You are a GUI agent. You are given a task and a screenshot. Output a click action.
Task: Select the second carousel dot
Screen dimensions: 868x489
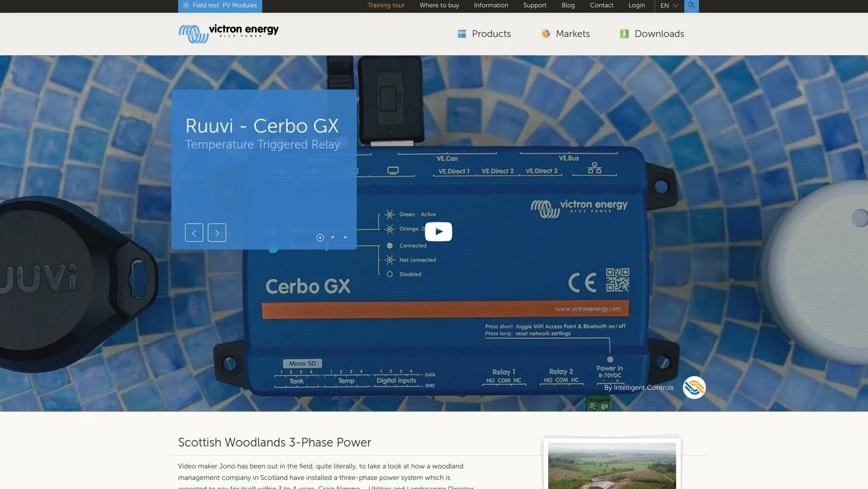tap(333, 237)
